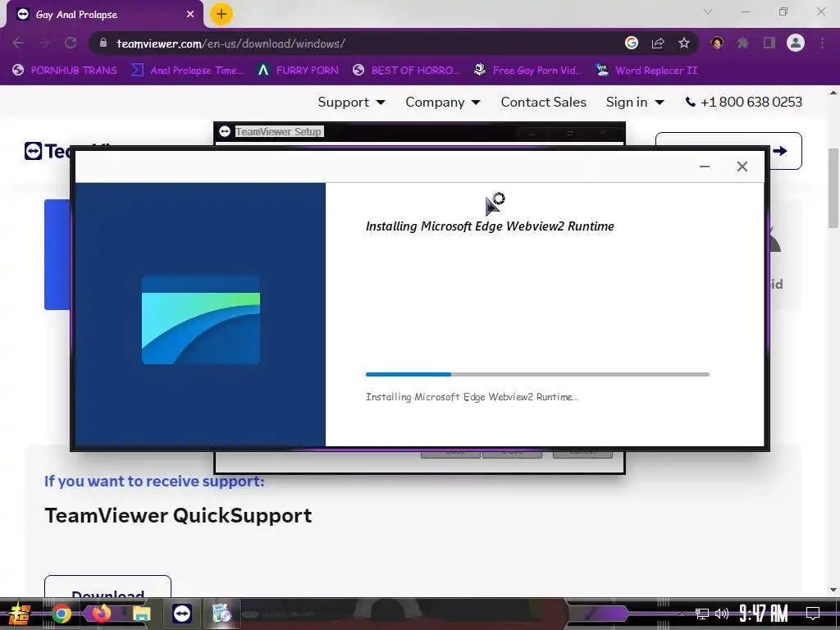Click the page's vertical scrollbar
Screen dimensions: 840x630
tap(833, 188)
